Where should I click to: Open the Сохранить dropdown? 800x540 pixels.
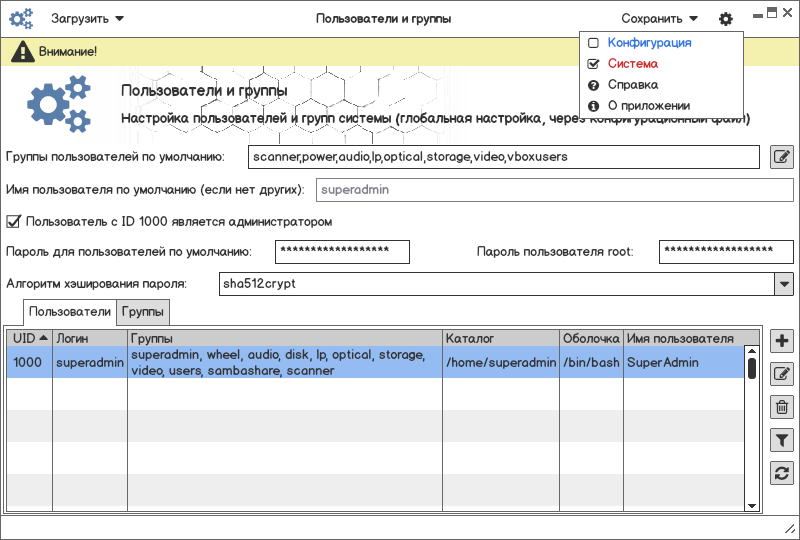pos(659,19)
